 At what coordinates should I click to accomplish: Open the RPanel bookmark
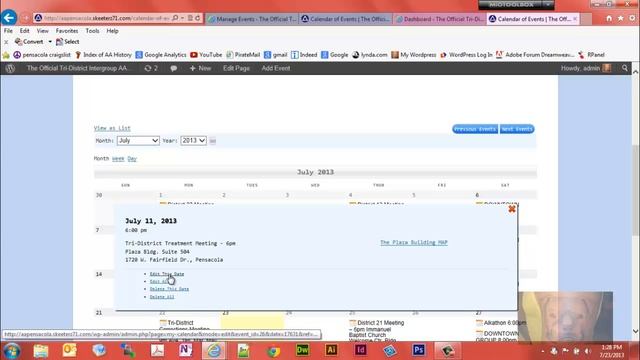pyautogui.click(x=591, y=55)
